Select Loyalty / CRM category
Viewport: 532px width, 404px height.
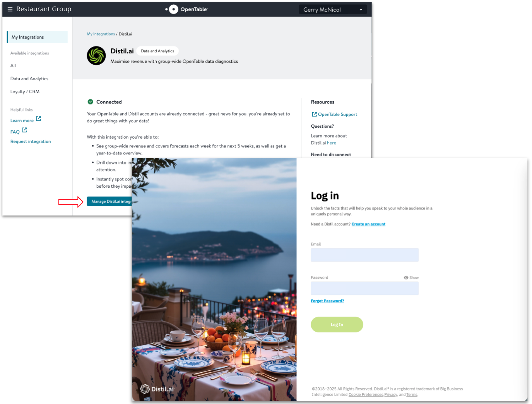[x=25, y=92]
